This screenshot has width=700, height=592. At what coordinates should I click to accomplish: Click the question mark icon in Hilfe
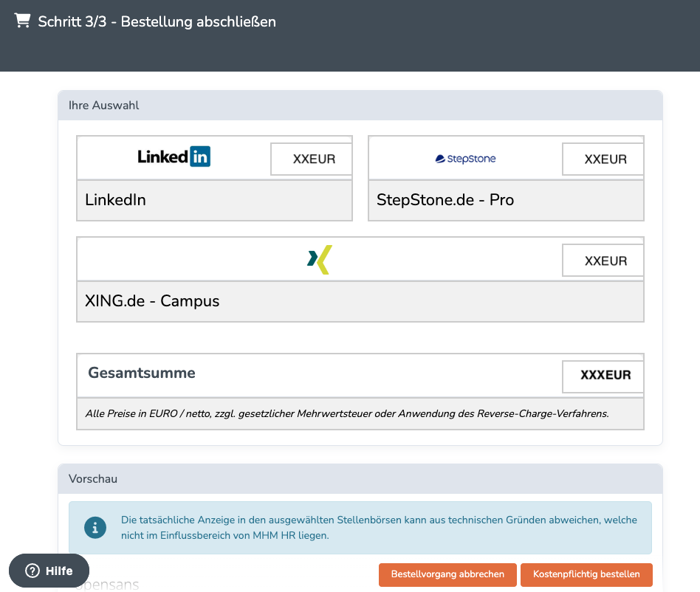[32, 571]
